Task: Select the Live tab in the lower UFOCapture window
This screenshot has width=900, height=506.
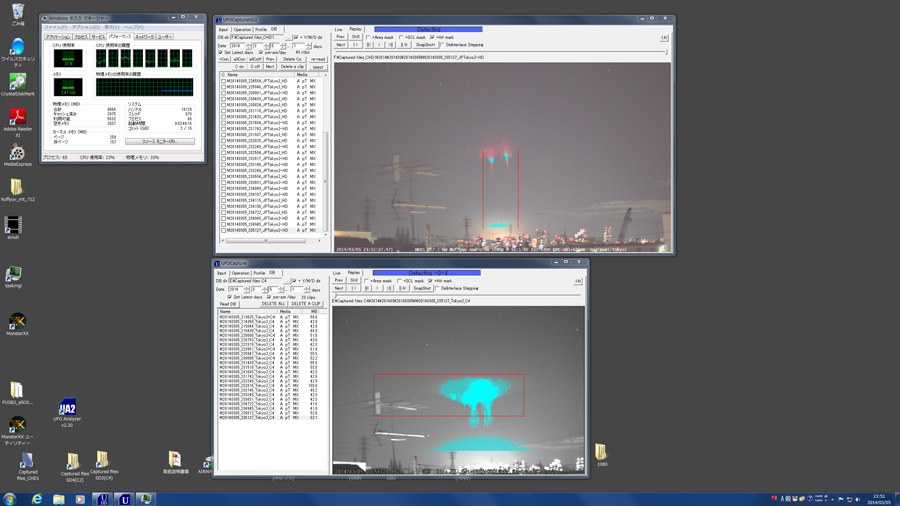Action: pyautogui.click(x=337, y=273)
